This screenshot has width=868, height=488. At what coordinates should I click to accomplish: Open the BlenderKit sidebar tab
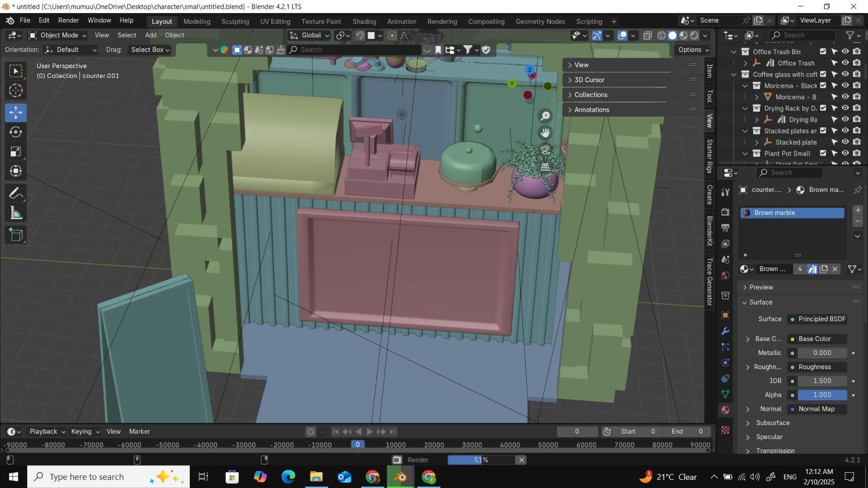click(710, 230)
